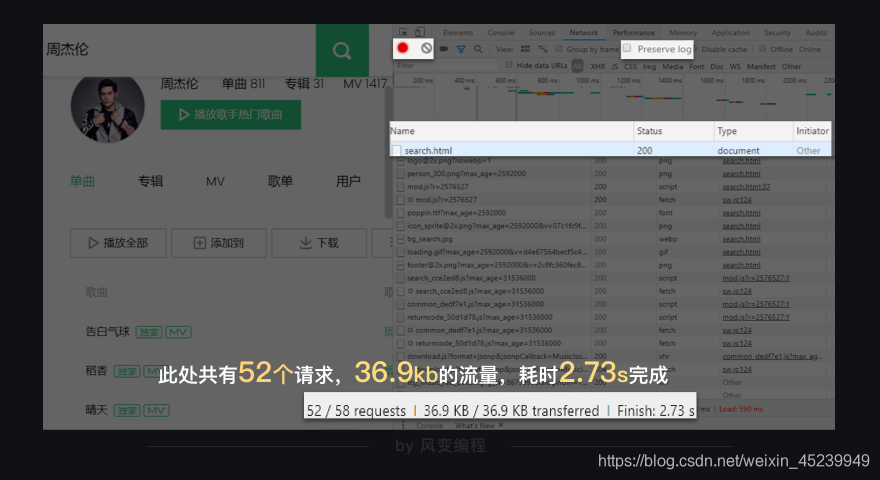Filter requests by XHR type
This screenshot has width=880, height=480.
click(598, 66)
